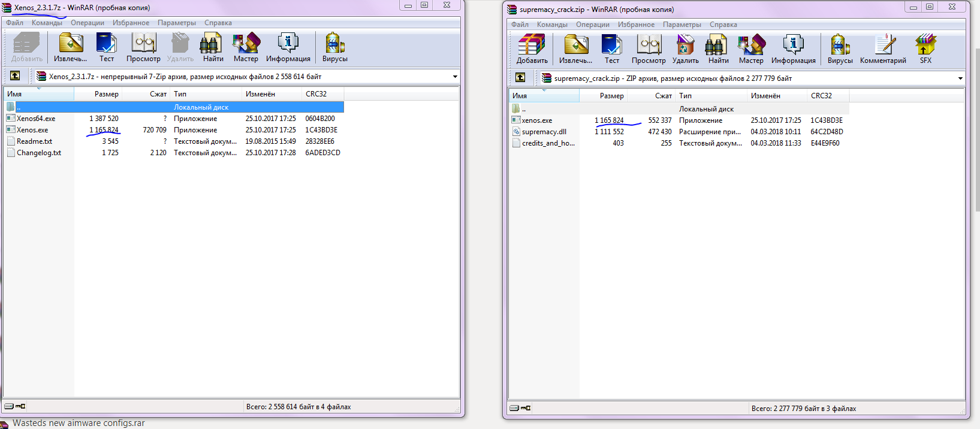Sort by Изменён column in supremacy_crack.zip window
Image resolution: width=980 pixels, height=429 pixels.
777,96
